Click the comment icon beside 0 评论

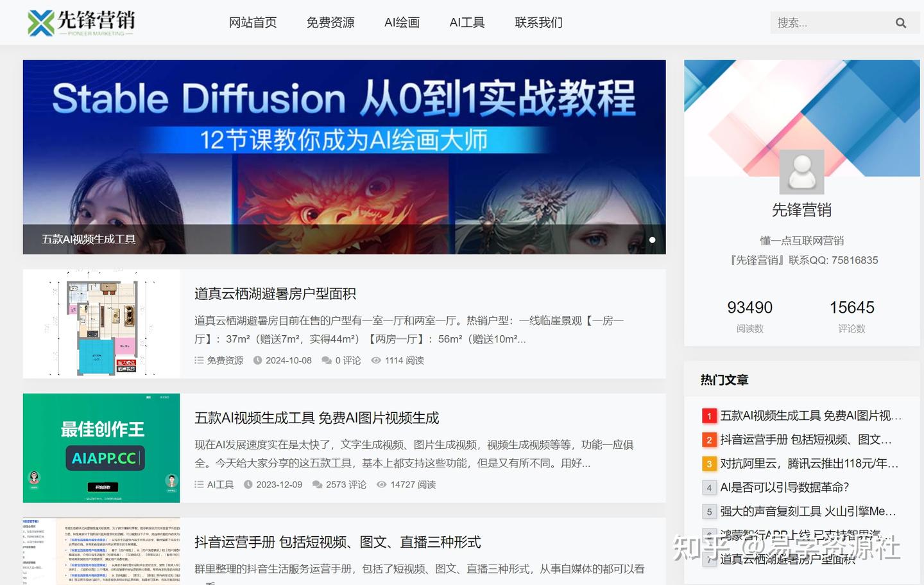pos(327,360)
